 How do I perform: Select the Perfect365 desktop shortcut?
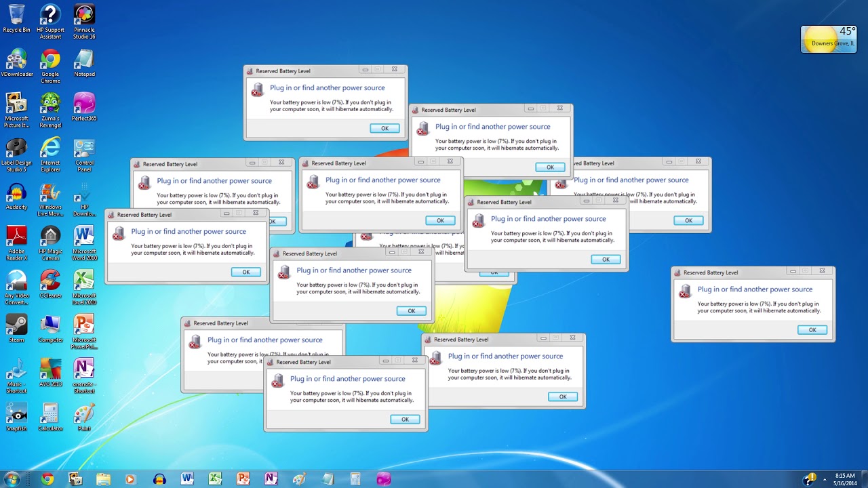(x=84, y=107)
